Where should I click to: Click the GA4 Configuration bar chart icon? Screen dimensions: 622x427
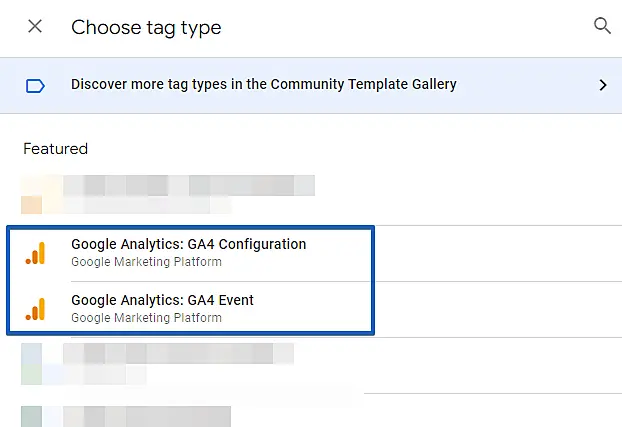click(35, 253)
